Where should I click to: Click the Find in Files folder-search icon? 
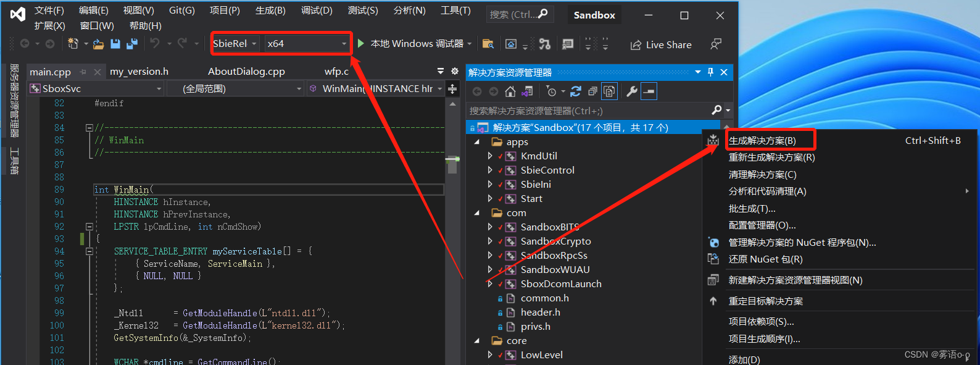click(x=488, y=44)
